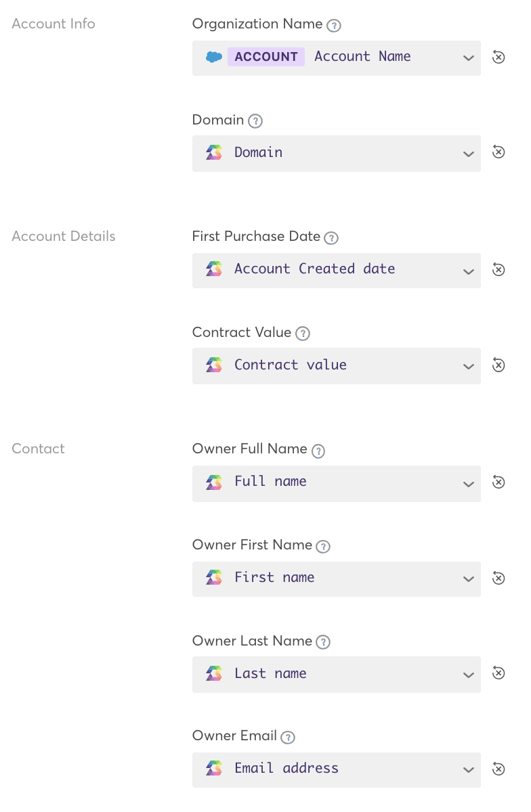Reset the Owner Email mapping
The height and width of the screenshot is (812, 531).
pyautogui.click(x=498, y=769)
